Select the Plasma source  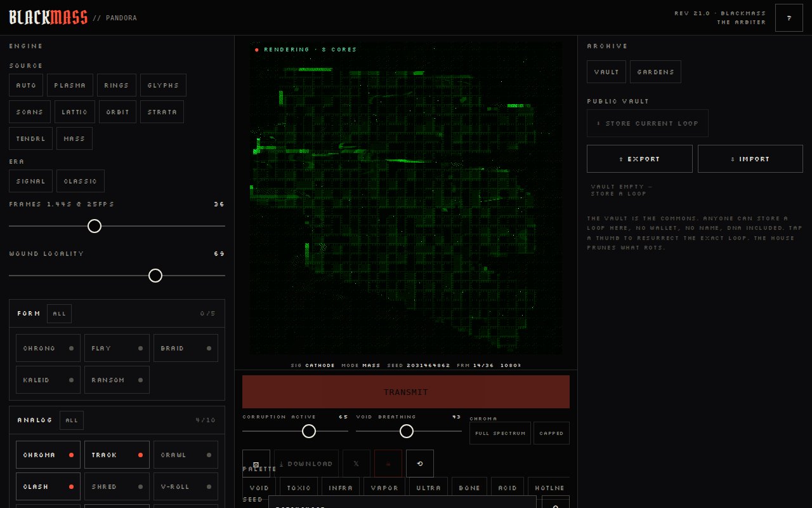pyautogui.click(x=70, y=85)
